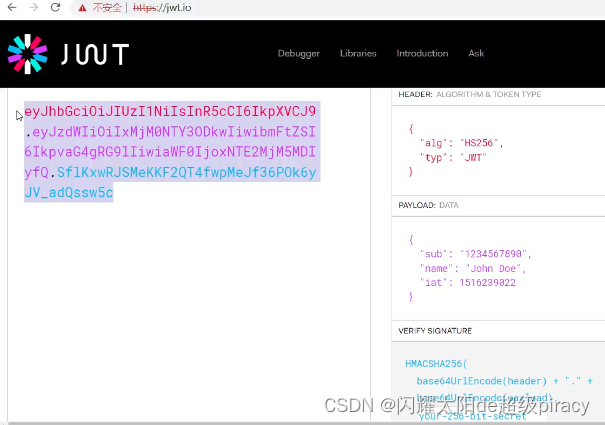Reload the page with the refresh icon

[56, 7]
